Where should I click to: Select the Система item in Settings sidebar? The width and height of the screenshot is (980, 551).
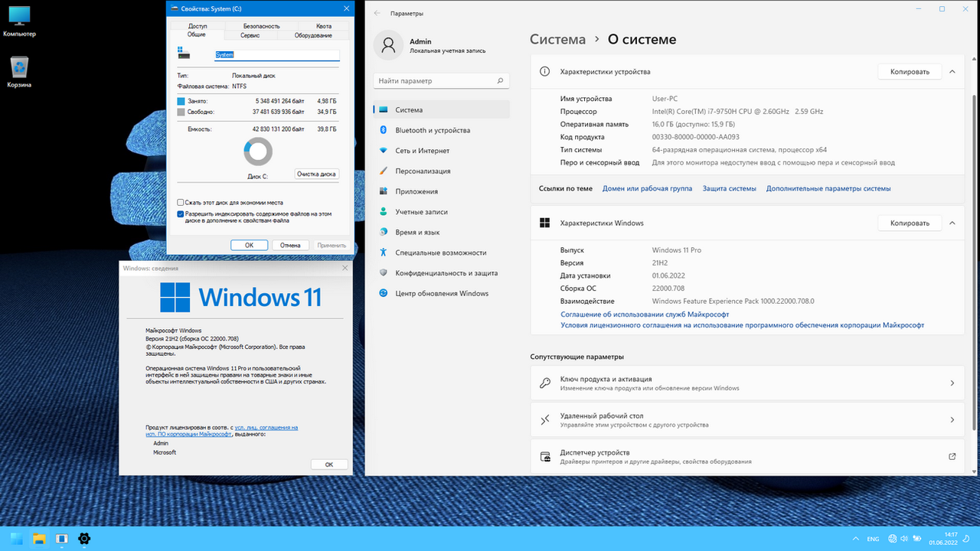[x=441, y=109]
